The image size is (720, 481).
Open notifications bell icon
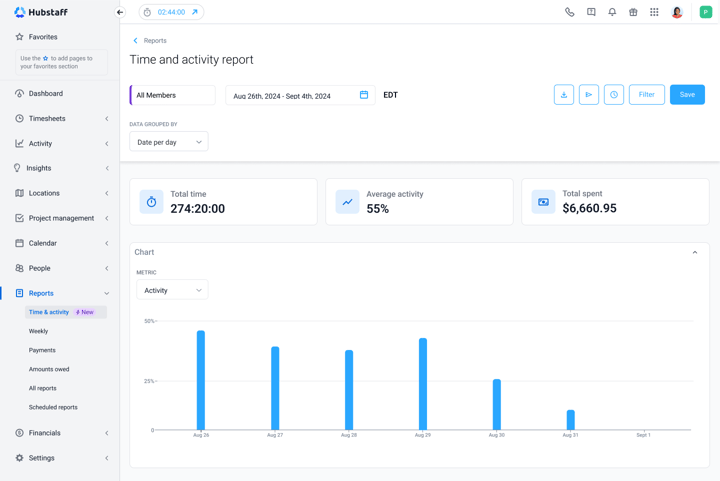tap(612, 12)
